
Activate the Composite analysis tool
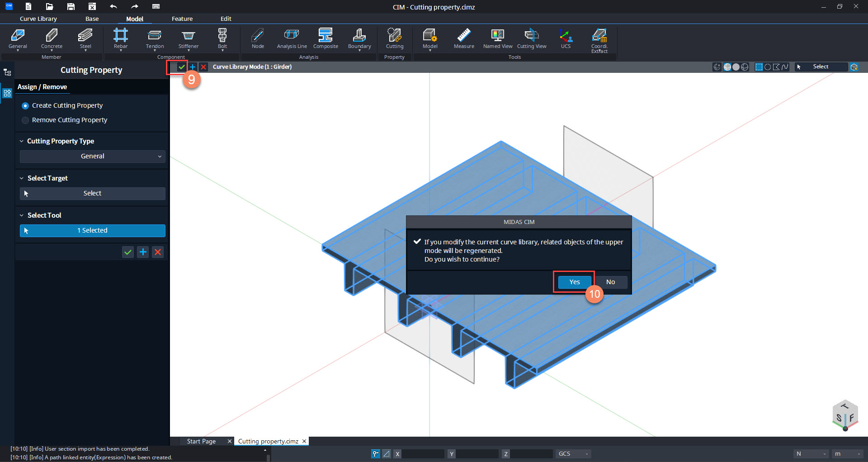click(x=325, y=39)
